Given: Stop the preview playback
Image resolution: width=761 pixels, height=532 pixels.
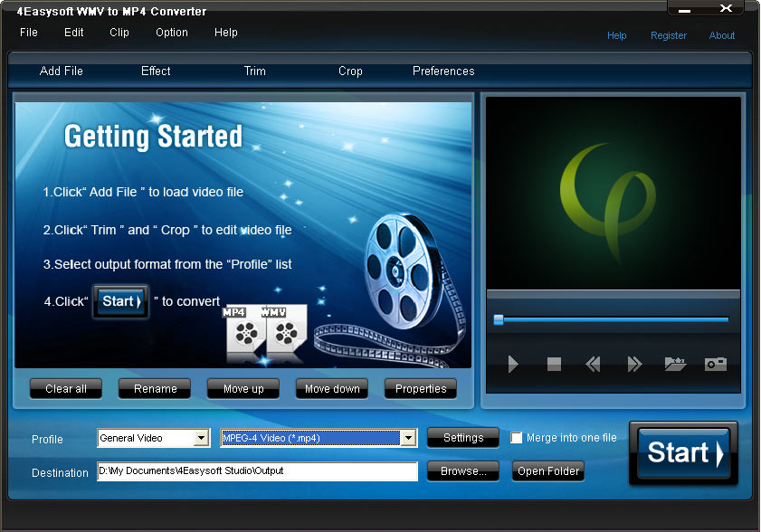Looking at the screenshot, I should pyautogui.click(x=553, y=365).
